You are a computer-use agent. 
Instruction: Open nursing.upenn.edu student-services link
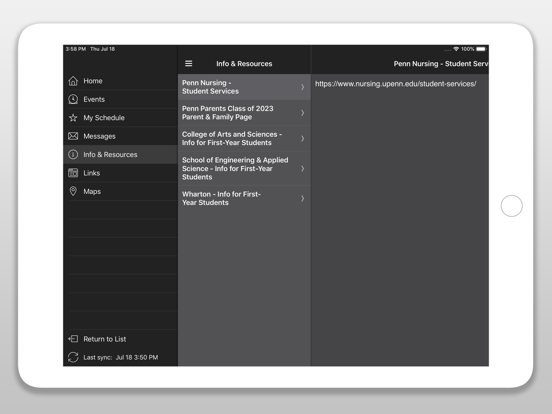395,84
